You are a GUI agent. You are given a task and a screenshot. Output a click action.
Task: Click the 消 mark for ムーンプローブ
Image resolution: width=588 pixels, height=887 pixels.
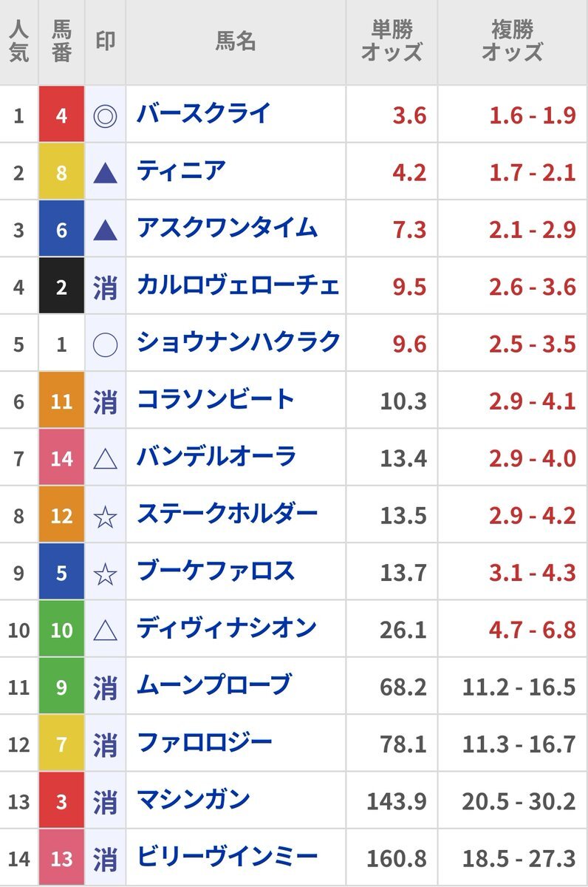(106, 688)
